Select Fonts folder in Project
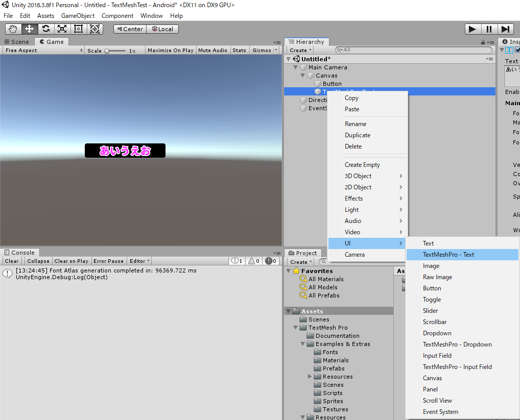Screen dimensions: 520x420 point(330,352)
